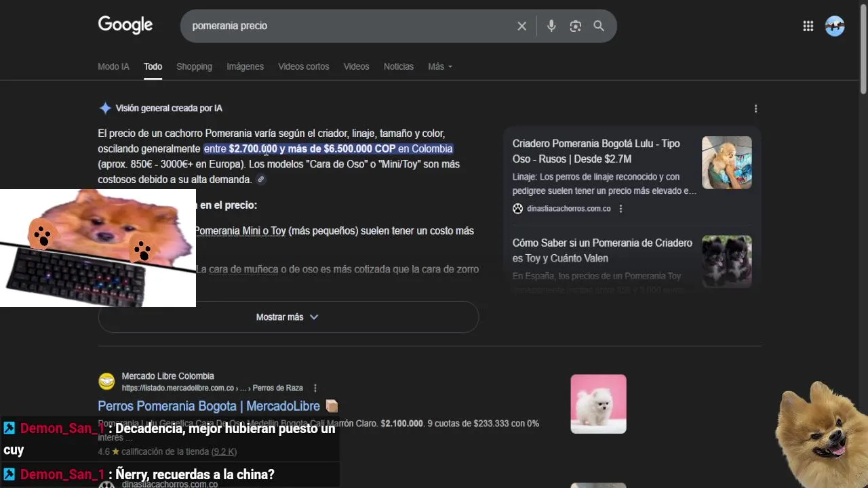Viewport: 868px width, 488px height.
Task: Click the listado.mercadolibre.com.co URL breadcrumb
Action: 212,388
